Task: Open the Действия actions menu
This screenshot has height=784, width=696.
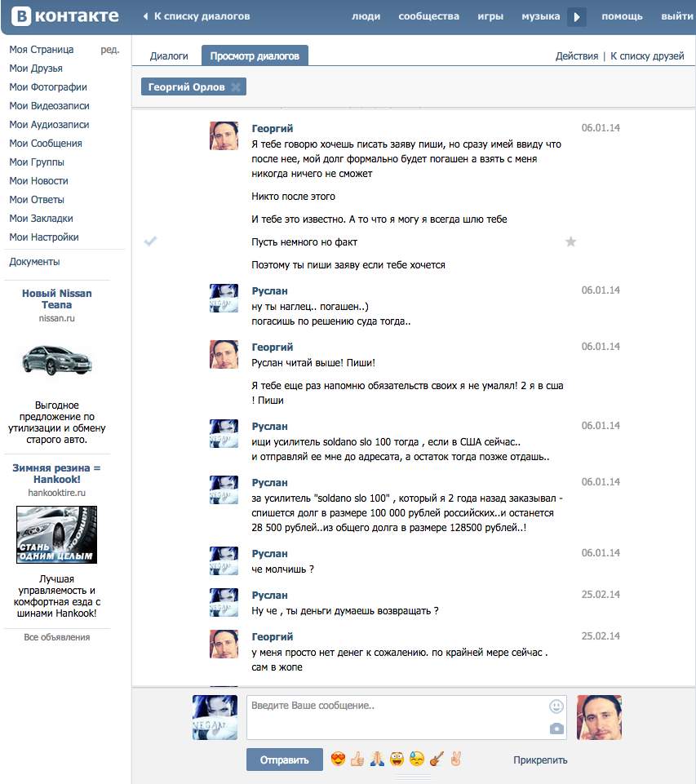Action: [577, 56]
